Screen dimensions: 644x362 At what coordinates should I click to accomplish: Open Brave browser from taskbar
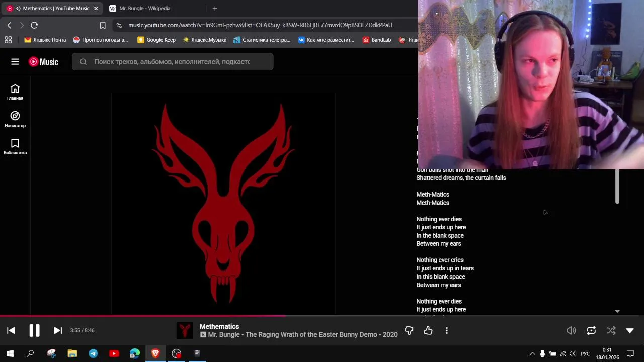tap(155, 353)
